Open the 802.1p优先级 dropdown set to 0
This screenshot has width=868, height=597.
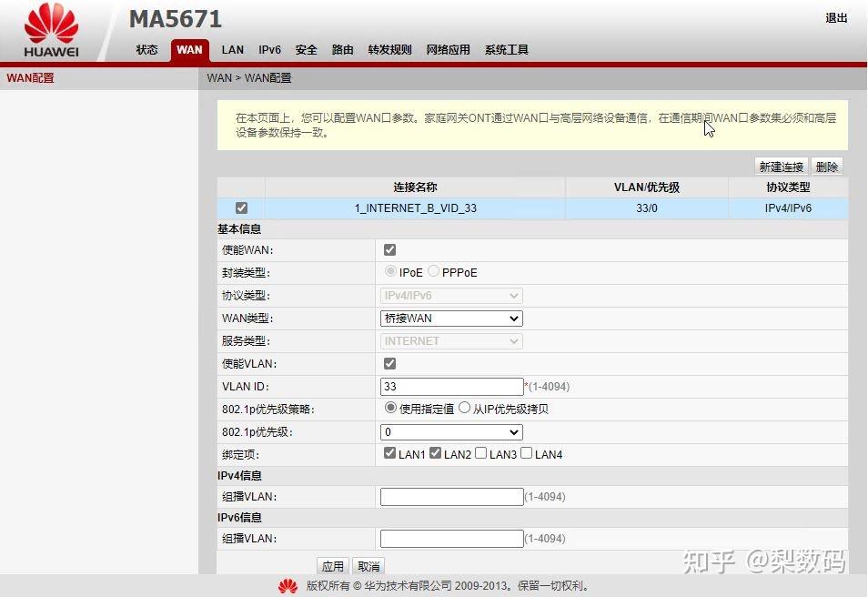450,431
